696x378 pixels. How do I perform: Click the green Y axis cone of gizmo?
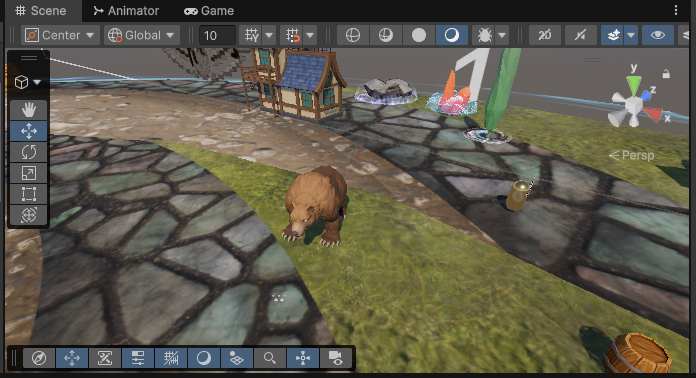(634, 86)
